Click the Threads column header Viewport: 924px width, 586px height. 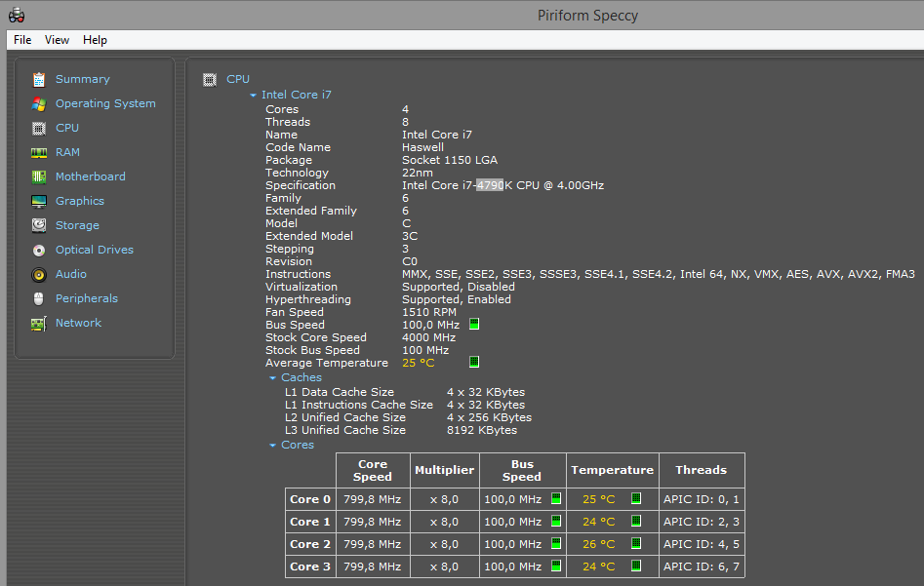702,471
